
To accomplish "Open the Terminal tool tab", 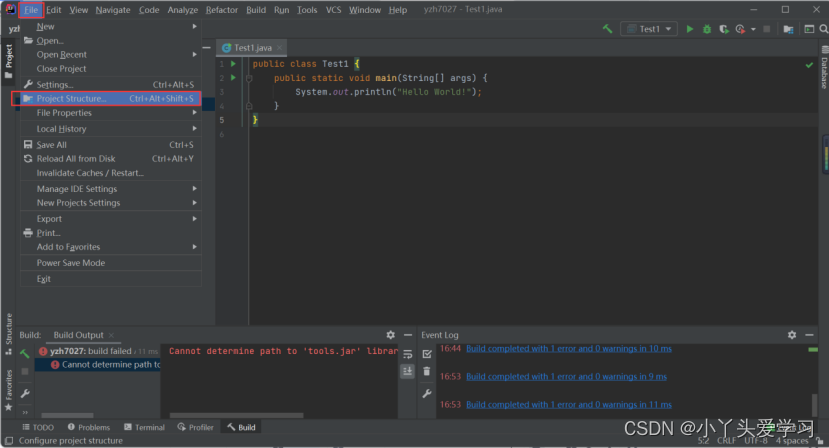I will [144, 427].
